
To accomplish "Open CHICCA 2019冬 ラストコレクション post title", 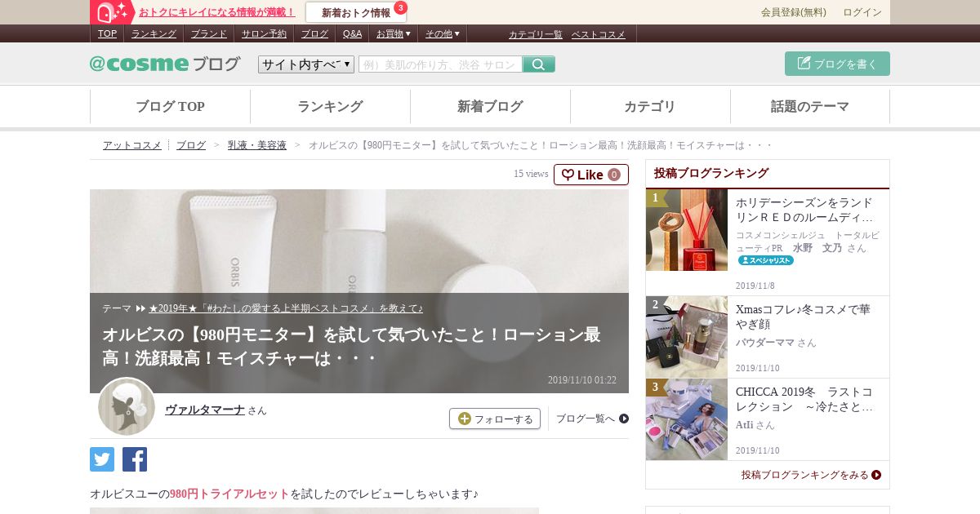I will click(x=804, y=399).
